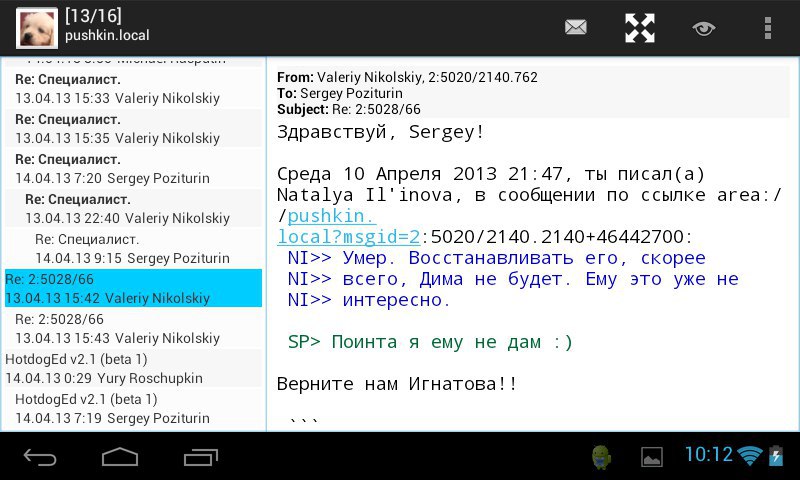The height and width of the screenshot is (480, 800).
Task: Open the picture notification icon in status bar
Action: tap(652, 457)
